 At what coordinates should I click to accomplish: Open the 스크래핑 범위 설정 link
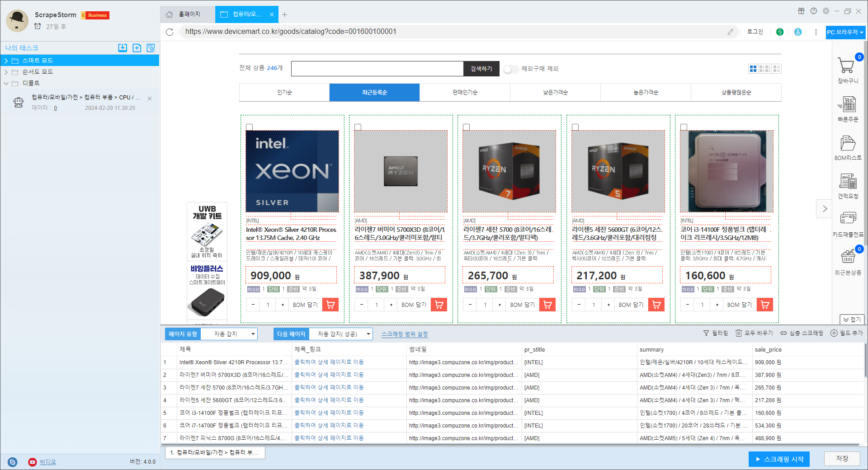point(405,334)
